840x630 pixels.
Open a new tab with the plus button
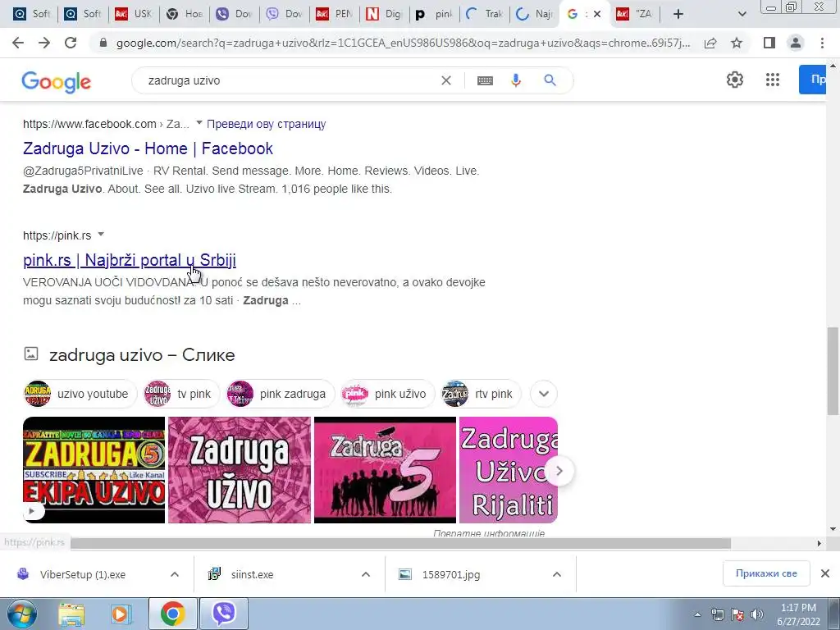coord(678,14)
